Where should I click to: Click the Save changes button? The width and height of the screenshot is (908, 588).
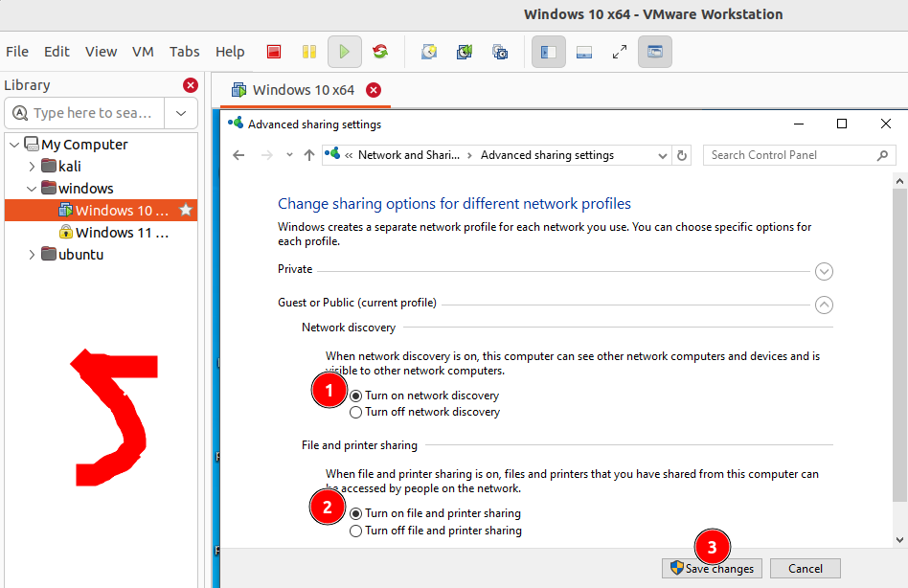713,568
